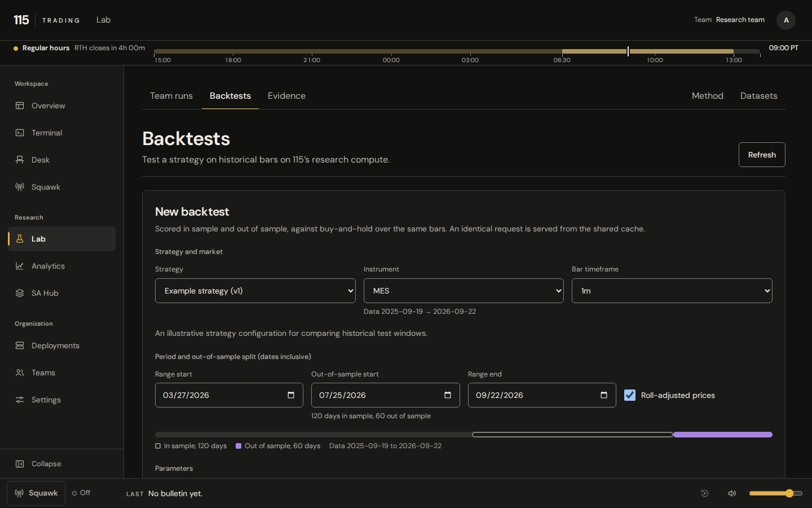Mute the squawk volume speaker icon

(732, 493)
